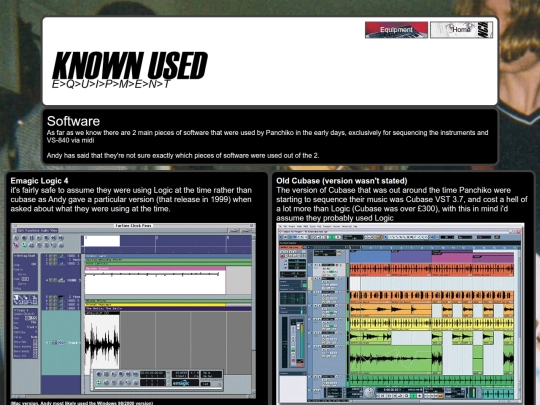Click the 'E>Q>U>I>P>M>E>N>T' subtitle
Viewport: 540px width, 405px height.
pos(111,84)
